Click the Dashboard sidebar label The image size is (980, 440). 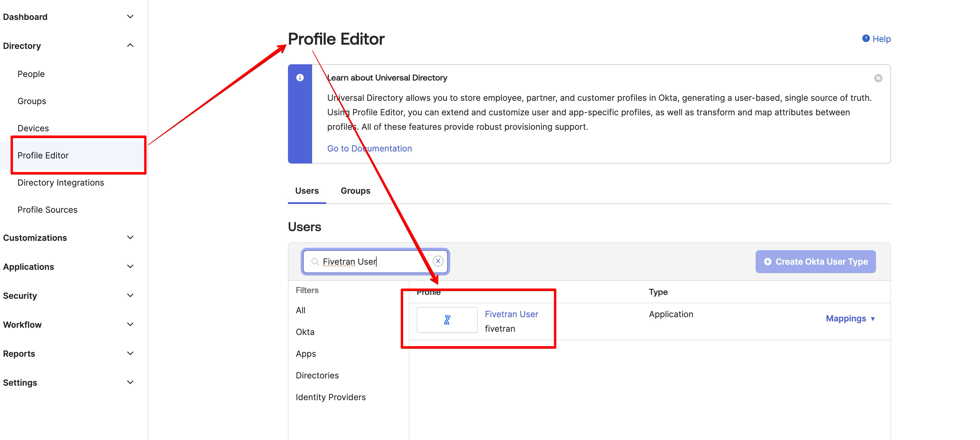25,17
